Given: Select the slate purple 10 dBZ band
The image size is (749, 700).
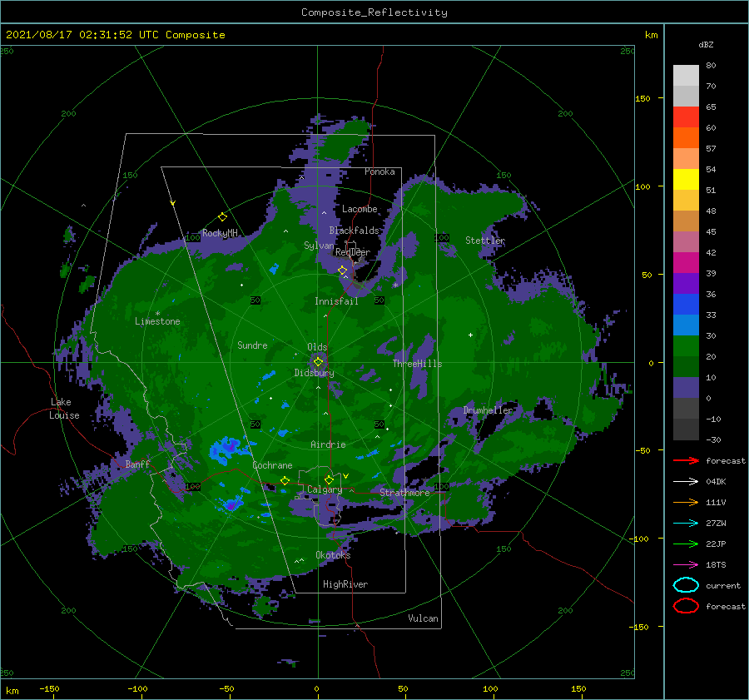Looking at the screenshot, I should point(686,388).
